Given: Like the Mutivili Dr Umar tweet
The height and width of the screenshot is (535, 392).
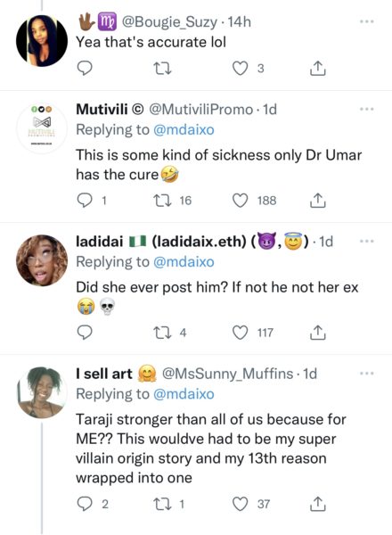Looking at the screenshot, I should click(240, 201).
